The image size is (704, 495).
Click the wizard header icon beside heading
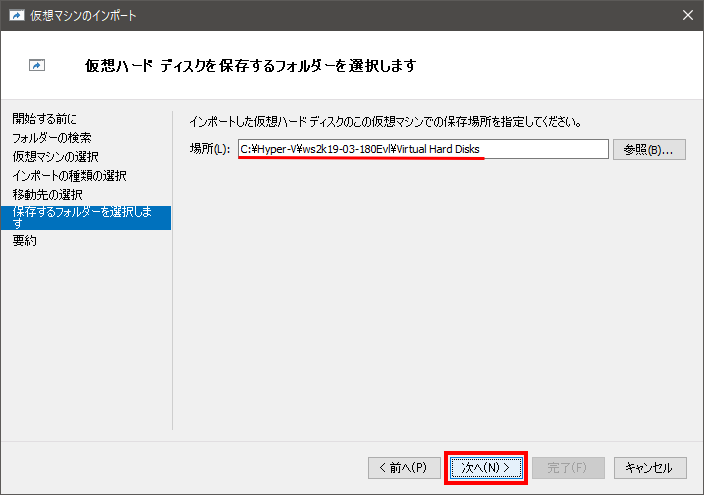pyautogui.click(x=37, y=66)
